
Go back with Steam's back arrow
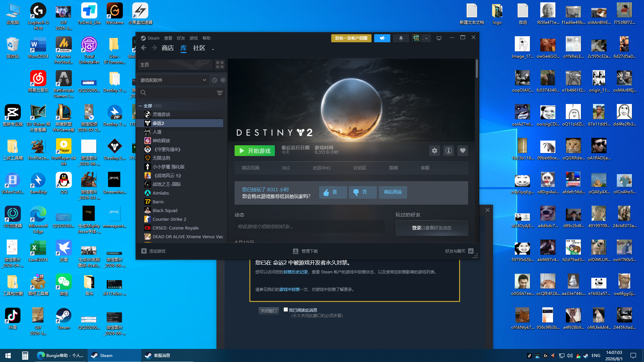(x=144, y=48)
